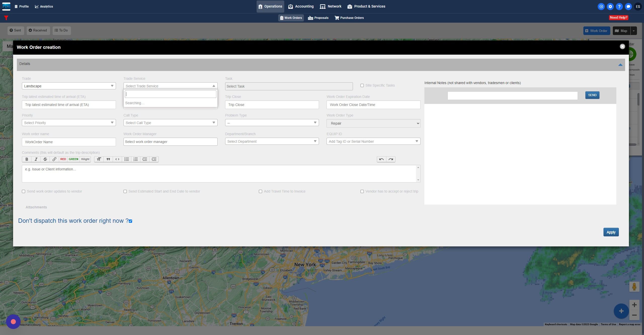This screenshot has width=644, height=335.
Task: Insert a link via link icon
Action: pos(54,159)
